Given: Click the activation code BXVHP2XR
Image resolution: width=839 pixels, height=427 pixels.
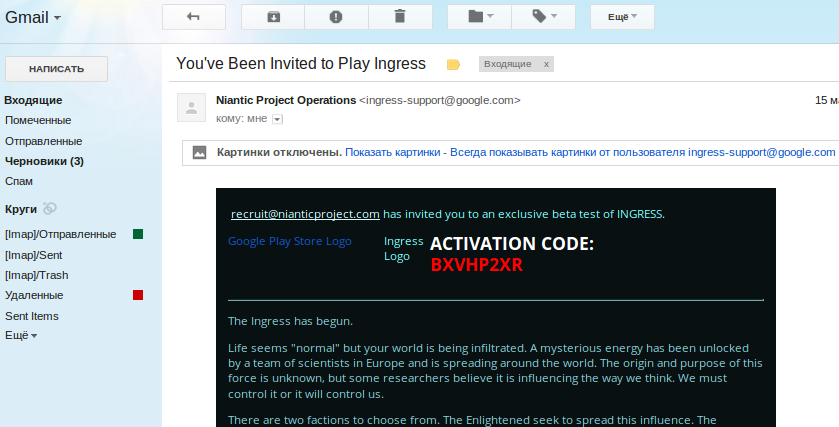Looking at the screenshot, I should pyautogui.click(x=476, y=265).
